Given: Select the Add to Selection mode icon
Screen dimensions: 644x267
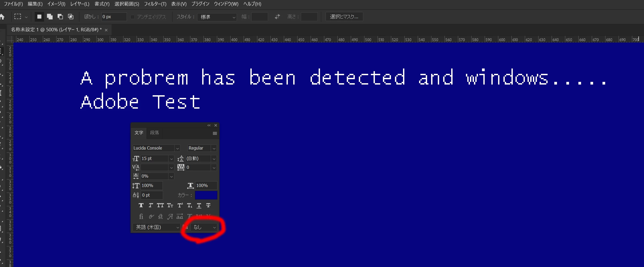Looking at the screenshot, I should point(50,17).
